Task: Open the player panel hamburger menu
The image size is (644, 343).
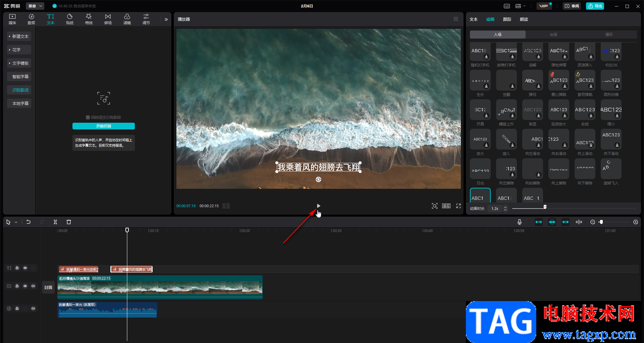Action: point(456,19)
